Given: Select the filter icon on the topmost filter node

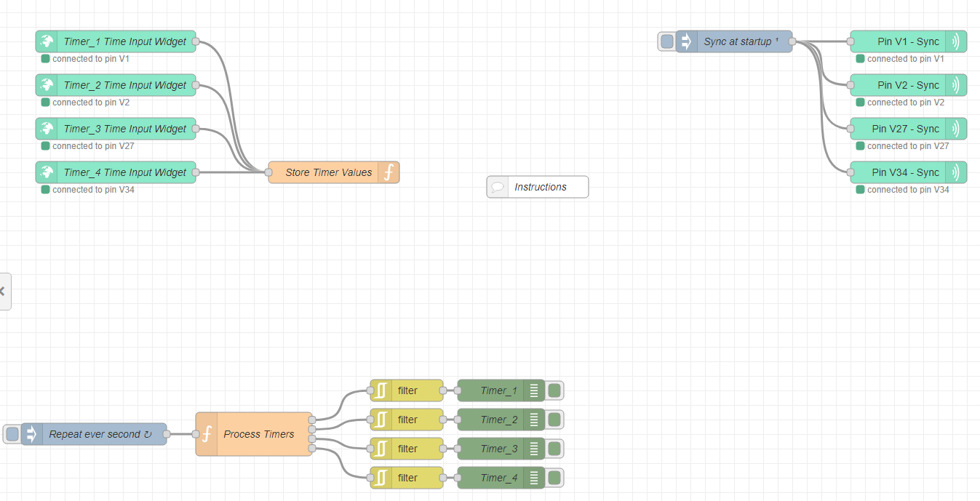Looking at the screenshot, I should [381, 390].
